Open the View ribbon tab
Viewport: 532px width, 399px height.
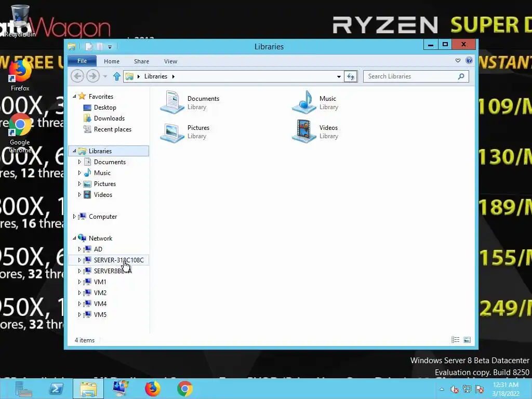pyautogui.click(x=170, y=61)
